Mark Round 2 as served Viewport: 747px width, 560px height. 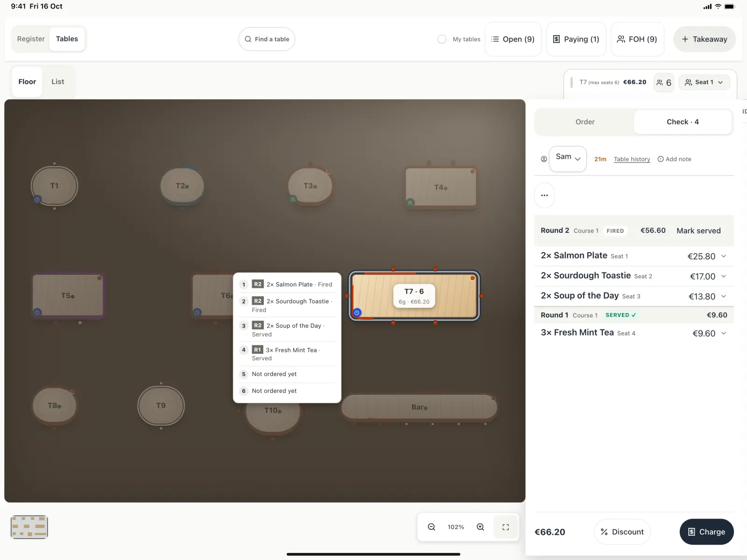(x=698, y=231)
